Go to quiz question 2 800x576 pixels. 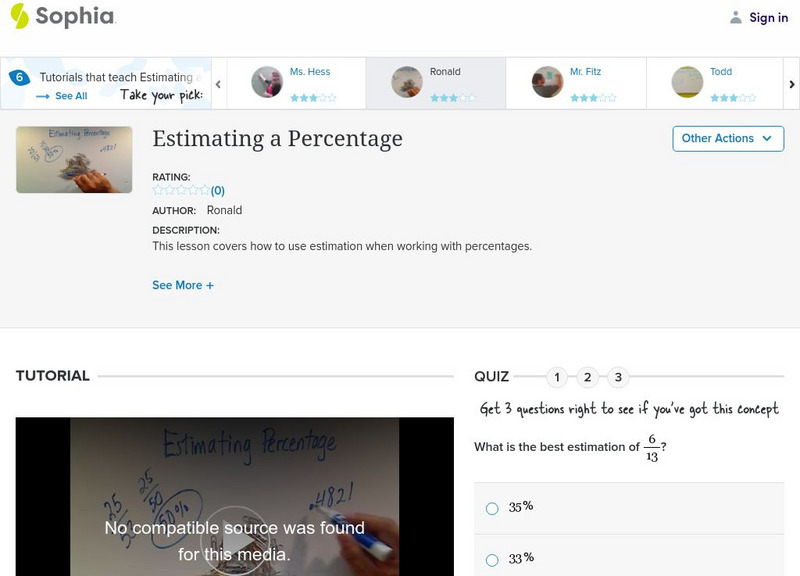tap(588, 377)
